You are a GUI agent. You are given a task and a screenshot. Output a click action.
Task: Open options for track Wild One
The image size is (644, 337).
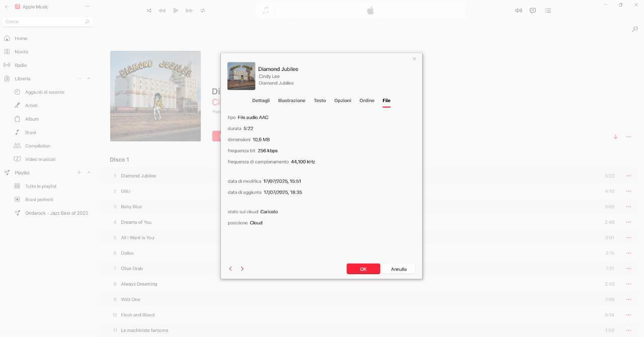click(x=628, y=299)
